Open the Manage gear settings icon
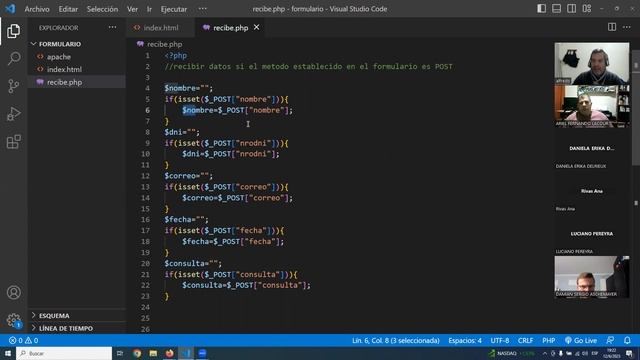 coord(13,320)
